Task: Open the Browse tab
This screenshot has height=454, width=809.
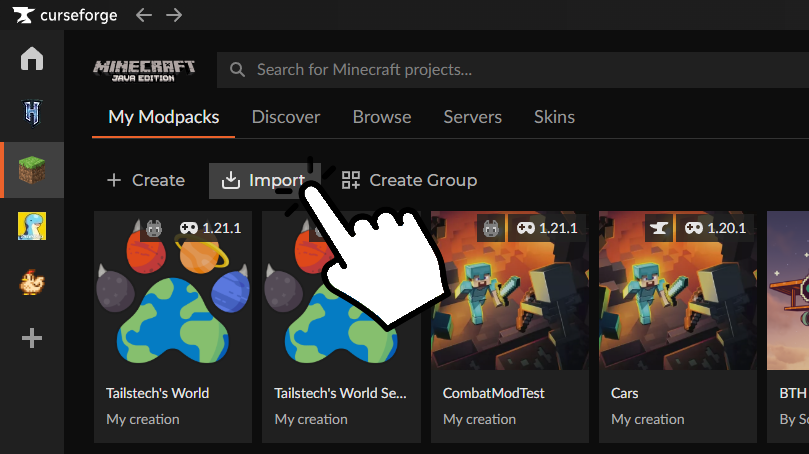Action: pyautogui.click(x=382, y=117)
